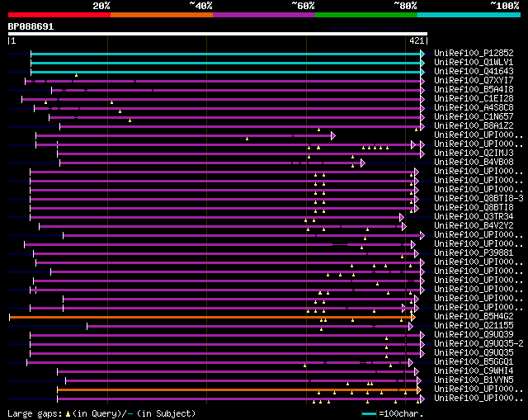Select the UniRef100_Q2IMJ3 label
Screen dimensions: 528x420
[474, 153]
